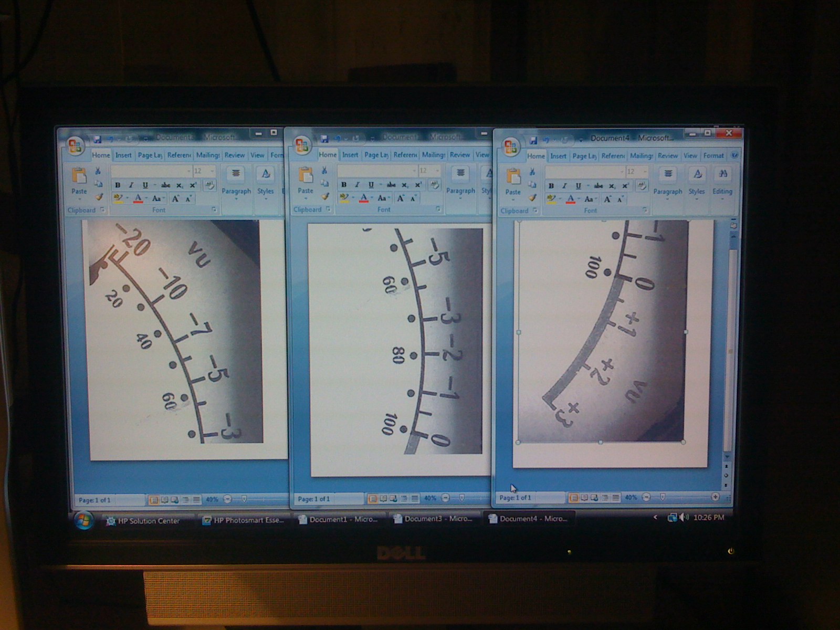840x630 pixels.
Task: Open Review tab in Document4 window
Action: click(668, 155)
